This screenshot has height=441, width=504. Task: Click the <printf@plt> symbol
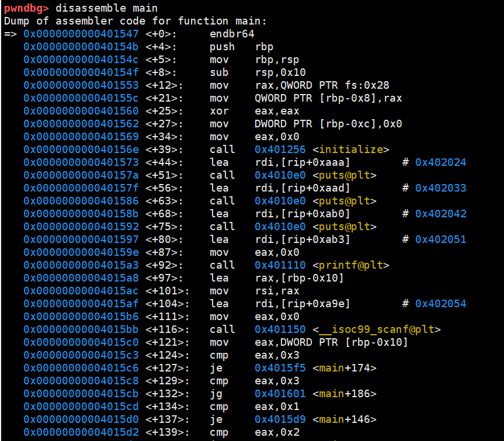pyautogui.click(x=350, y=265)
